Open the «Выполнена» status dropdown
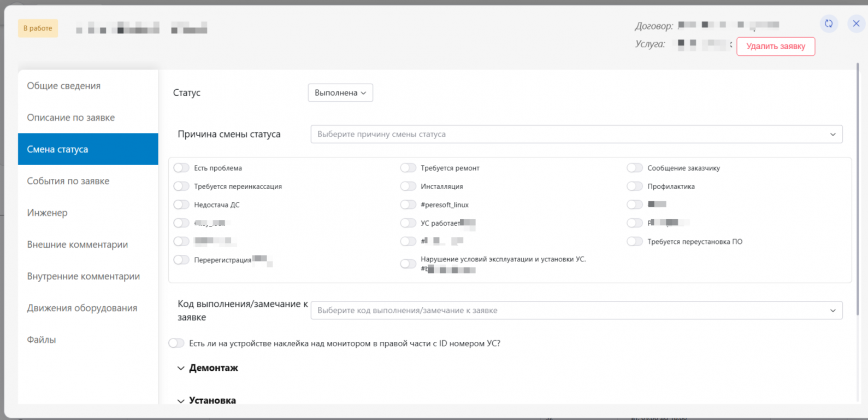 tap(340, 93)
